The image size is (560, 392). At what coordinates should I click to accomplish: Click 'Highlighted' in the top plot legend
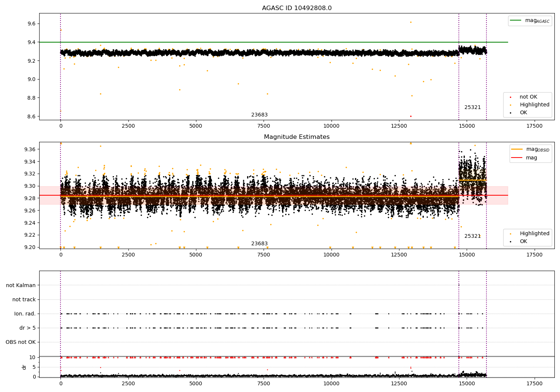click(535, 105)
